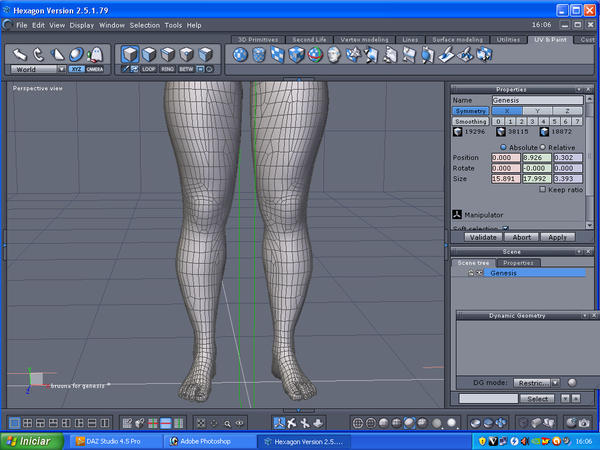The width and height of the screenshot is (600, 450).
Task: Select the translate manipulator arrow tool
Action: pyautogui.click(x=19, y=53)
